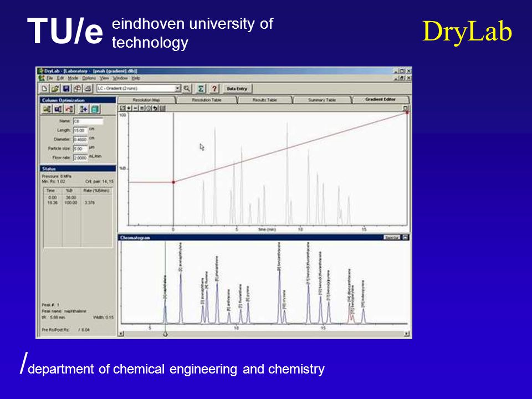
Task: Click blue arrow column icon in Column Optimization
Action: 84,109
